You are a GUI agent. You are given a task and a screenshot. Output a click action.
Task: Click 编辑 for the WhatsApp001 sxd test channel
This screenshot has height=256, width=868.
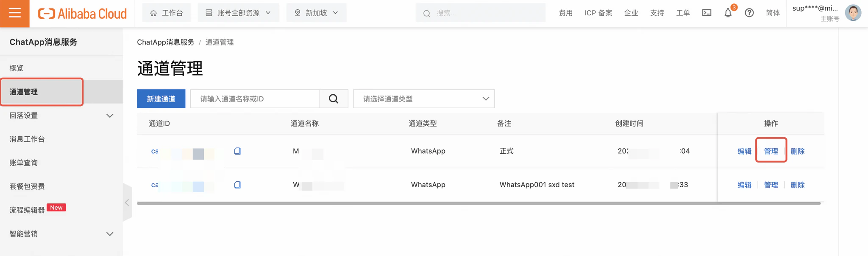pos(744,185)
